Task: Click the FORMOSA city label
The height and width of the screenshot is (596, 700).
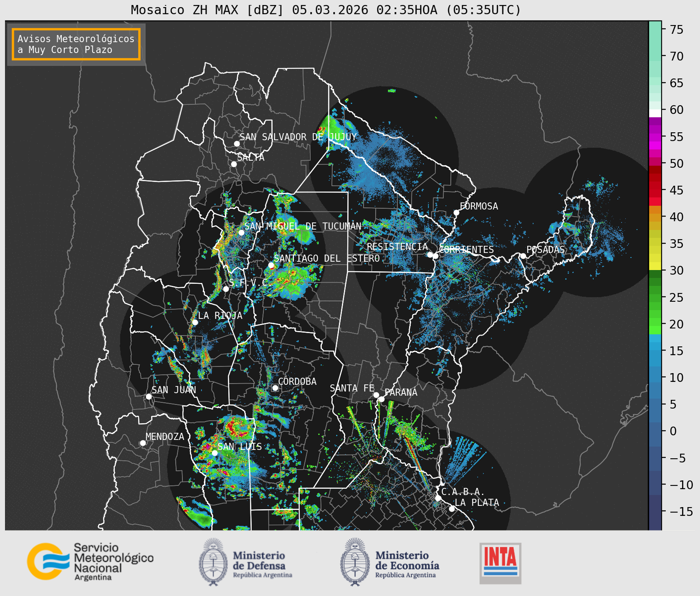Action: pyautogui.click(x=479, y=206)
